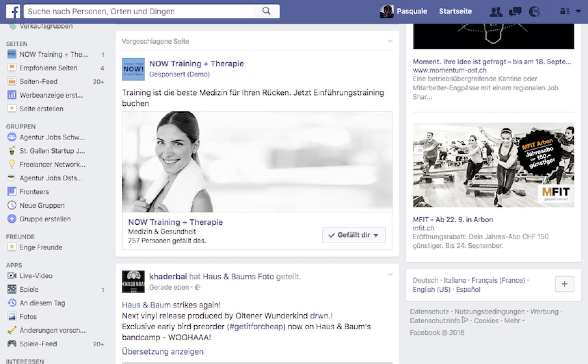Open the Gefällt dir dropdown button

(x=354, y=235)
